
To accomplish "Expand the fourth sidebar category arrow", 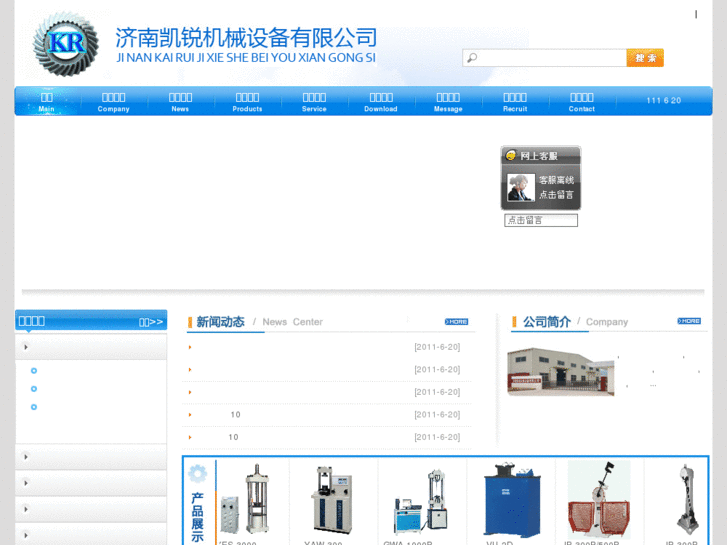I will pyautogui.click(x=26, y=509).
